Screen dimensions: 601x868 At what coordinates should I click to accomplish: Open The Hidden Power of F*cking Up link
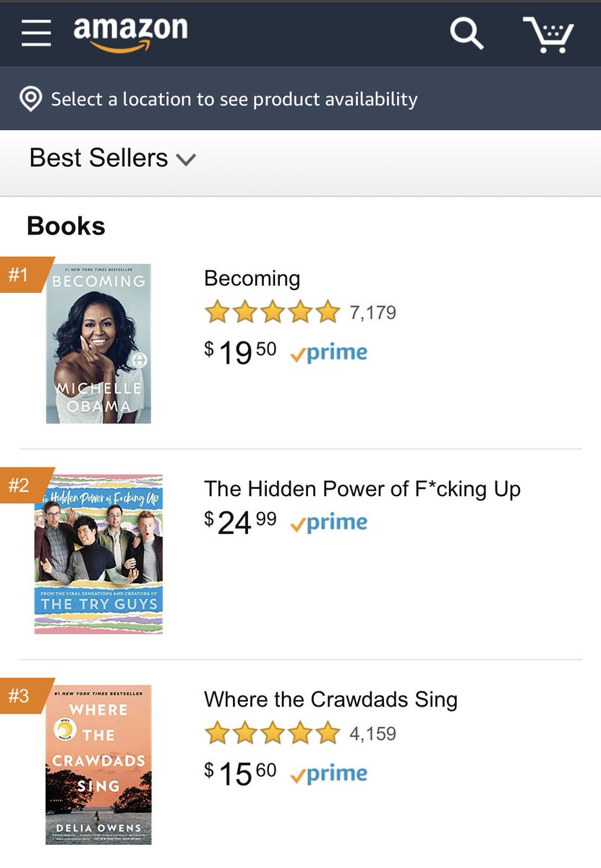coord(362,489)
